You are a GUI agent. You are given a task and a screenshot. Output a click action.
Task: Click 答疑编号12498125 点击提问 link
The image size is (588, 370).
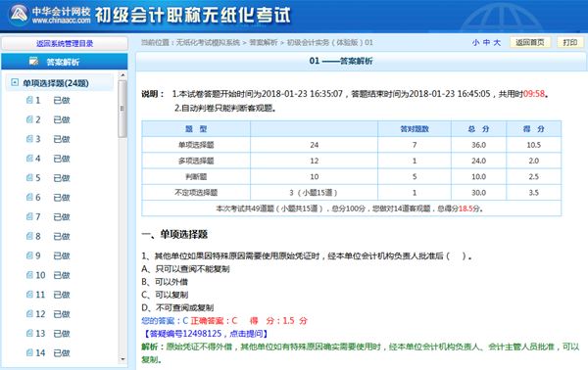(206, 334)
